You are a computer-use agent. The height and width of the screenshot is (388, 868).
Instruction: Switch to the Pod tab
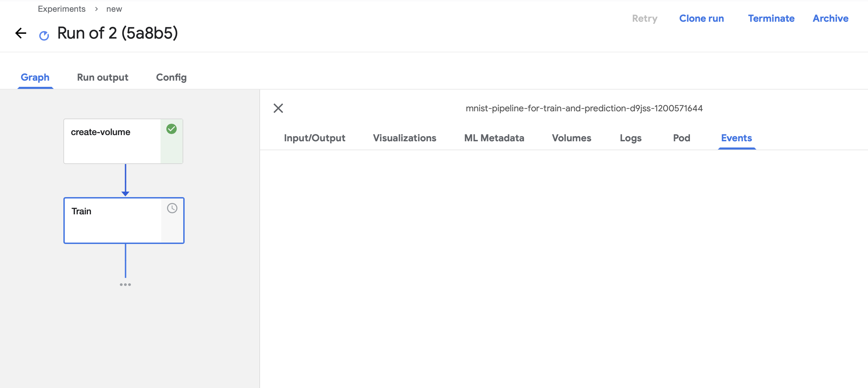coord(682,138)
